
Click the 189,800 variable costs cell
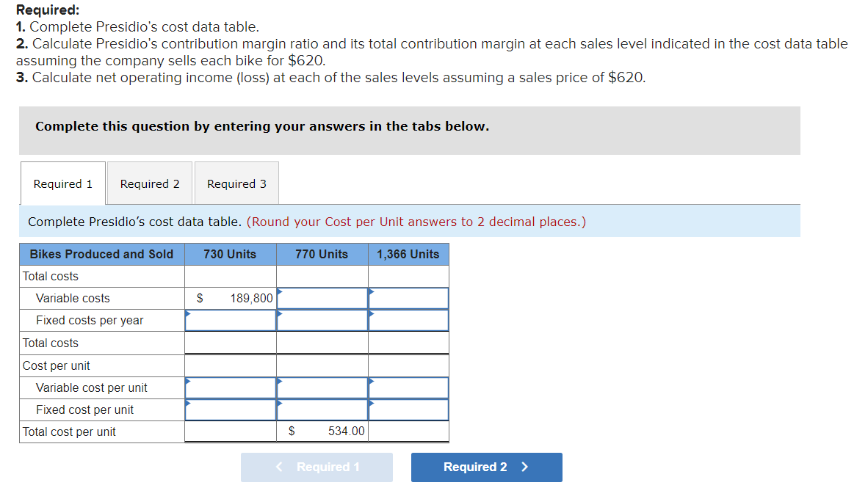pyautogui.click(x=229, y=298)
